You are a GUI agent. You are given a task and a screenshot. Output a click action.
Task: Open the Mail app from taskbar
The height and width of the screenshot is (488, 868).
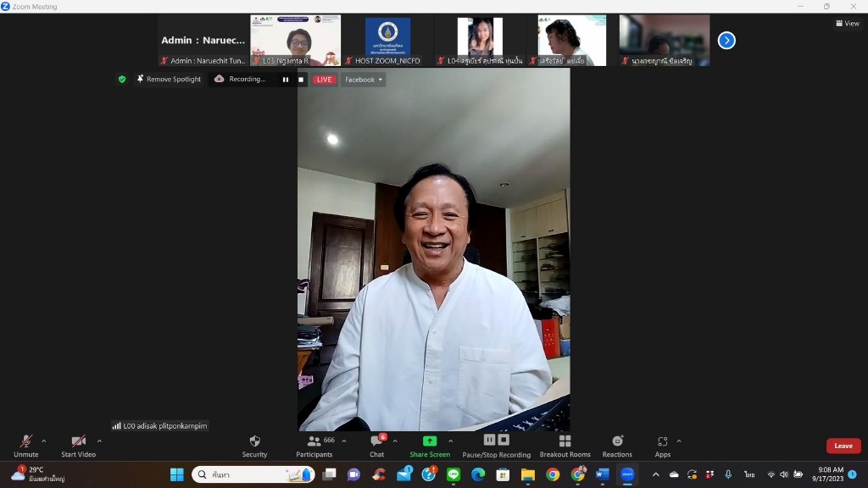tap(404, 474)
